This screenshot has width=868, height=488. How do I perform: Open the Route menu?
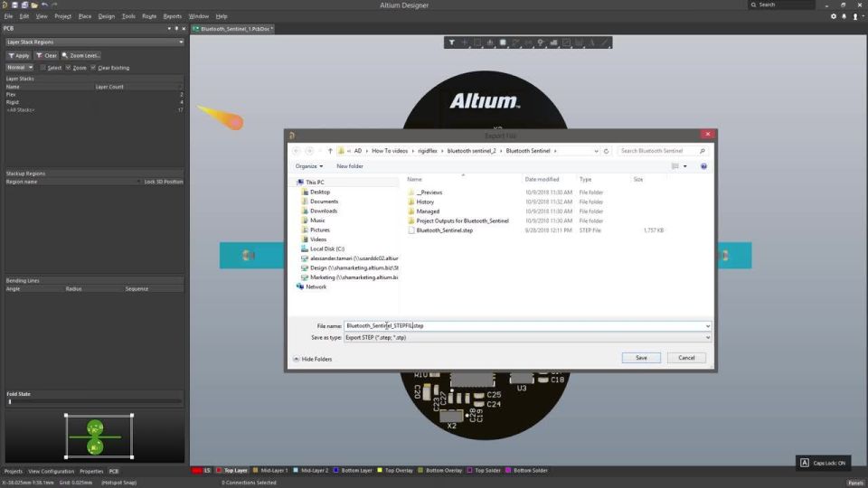coord(149,16)
